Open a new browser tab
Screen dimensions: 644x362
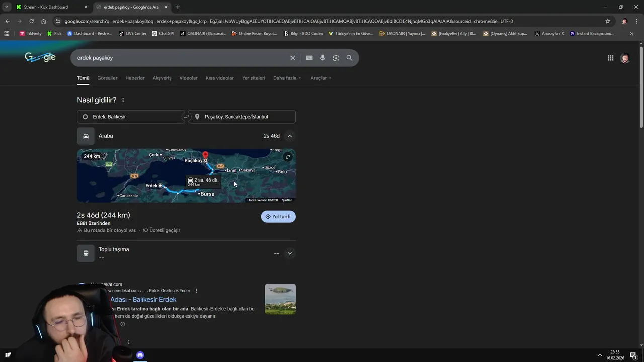point(178,7)
